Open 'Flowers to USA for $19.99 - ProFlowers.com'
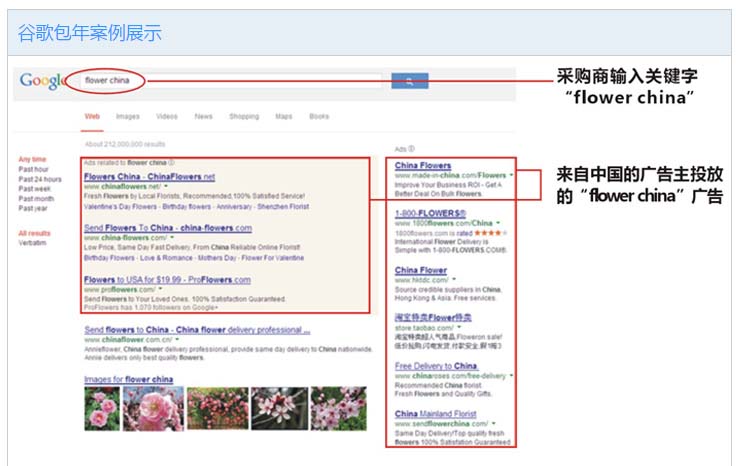The image size is (736, 466). 167,280
